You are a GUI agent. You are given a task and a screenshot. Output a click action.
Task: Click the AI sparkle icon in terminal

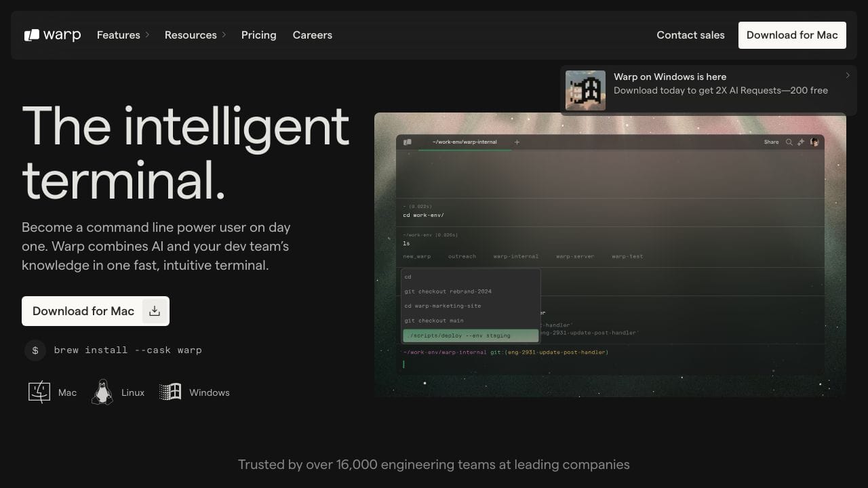point(801,142)
